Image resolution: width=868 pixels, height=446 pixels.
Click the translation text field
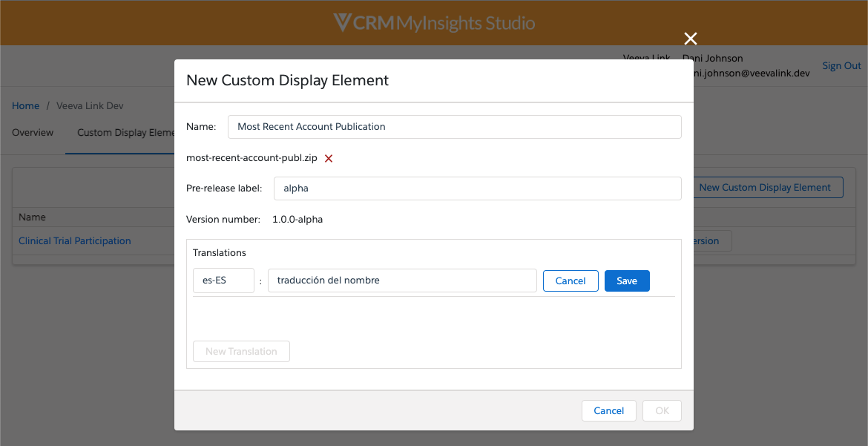402,281
